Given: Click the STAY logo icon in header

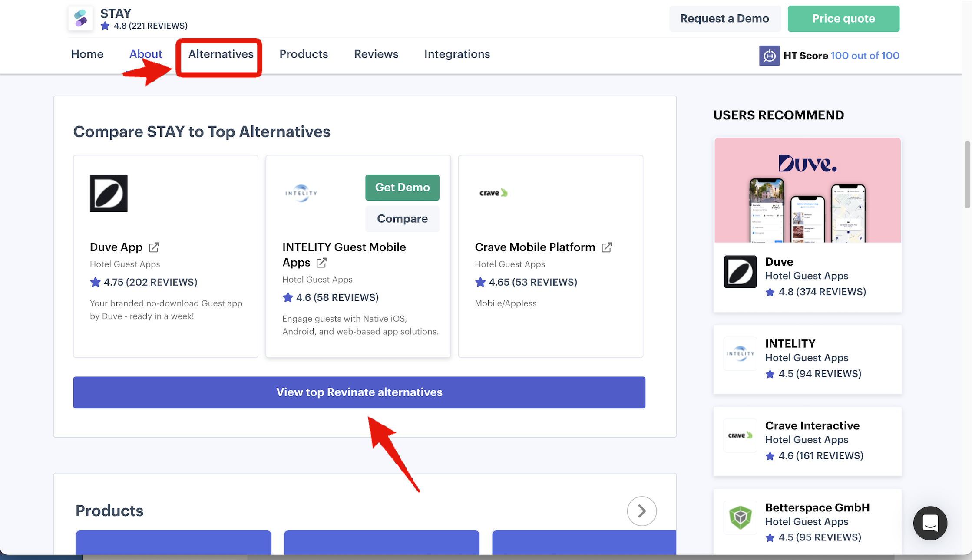Looking at the screenshot, I should coord(81,19).
